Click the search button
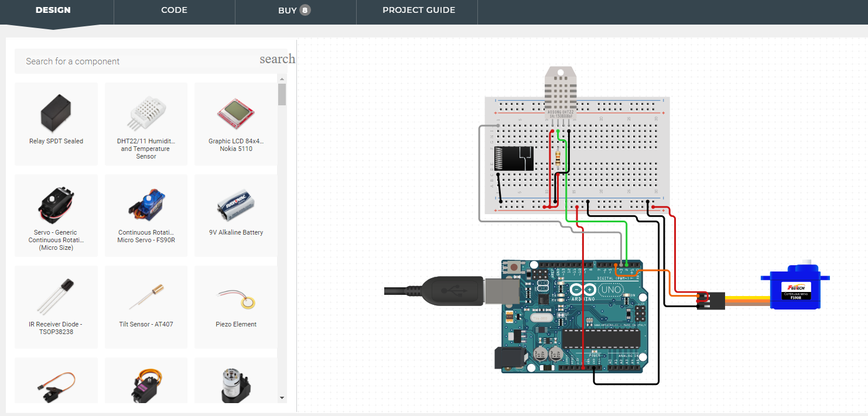The image size is (868, 416). tap(277, 59)
